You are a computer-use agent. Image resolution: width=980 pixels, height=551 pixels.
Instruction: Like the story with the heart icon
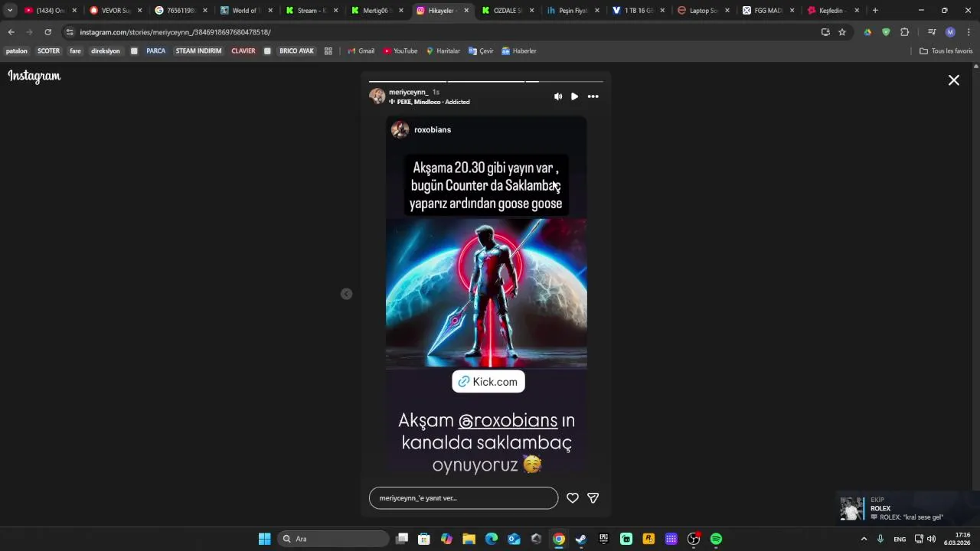click(573, 498)
